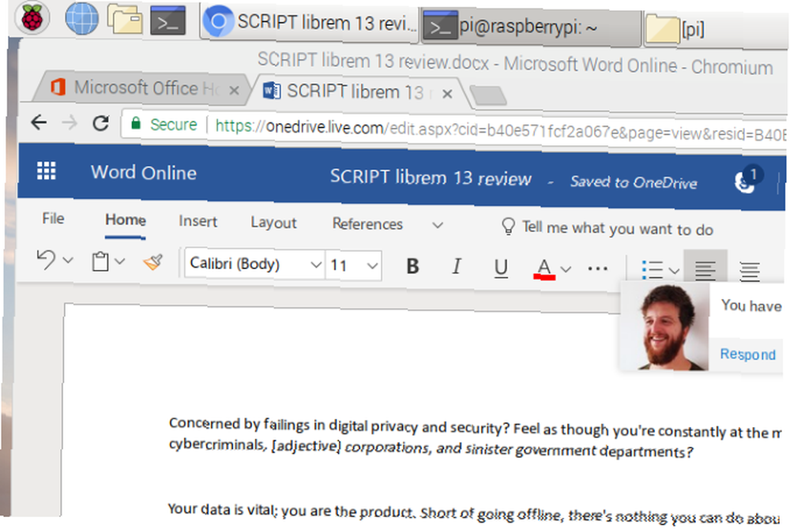This screenshot has height=532, width=790.
Task: Open the Office app launcher grid
Action: point(46,171)
